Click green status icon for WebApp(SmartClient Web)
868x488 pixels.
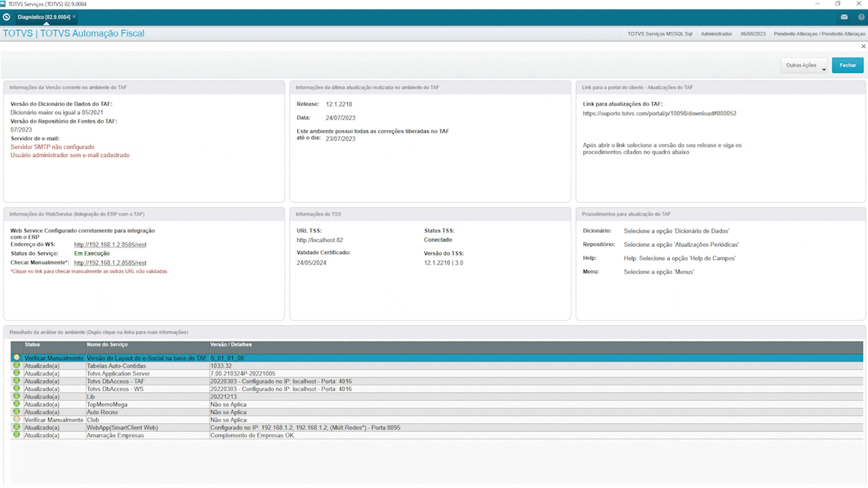click(17, 427)
